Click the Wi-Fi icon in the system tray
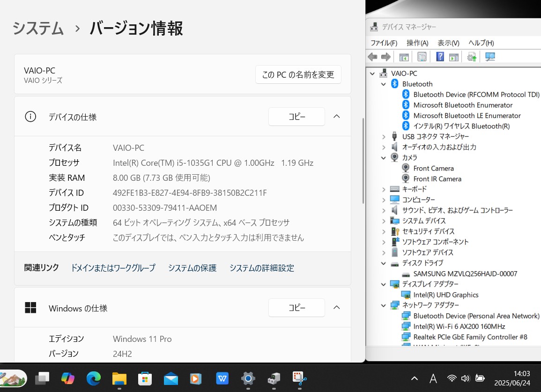541x392 pixels. point(451,378)
